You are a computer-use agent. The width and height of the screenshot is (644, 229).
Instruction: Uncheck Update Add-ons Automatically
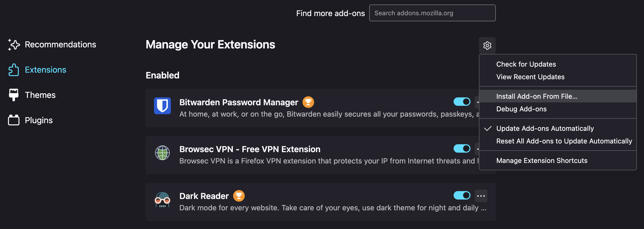545,128
